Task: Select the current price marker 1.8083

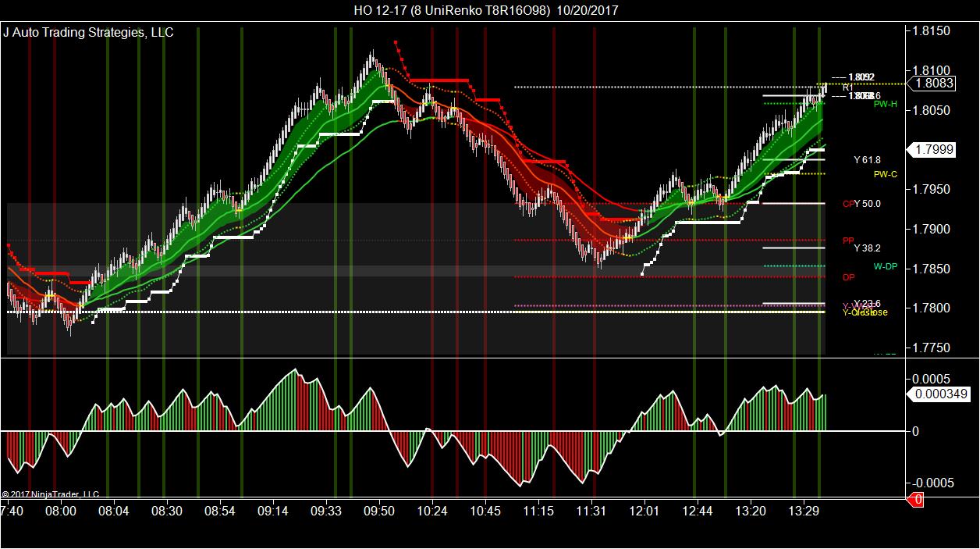Action: (933, 83)
